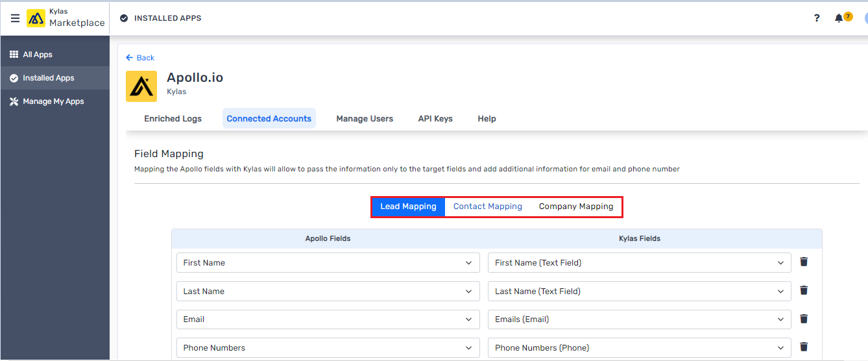Open the Apollo Email field dropdown
The height and width of the screenshot is (361, 868).
328,319
